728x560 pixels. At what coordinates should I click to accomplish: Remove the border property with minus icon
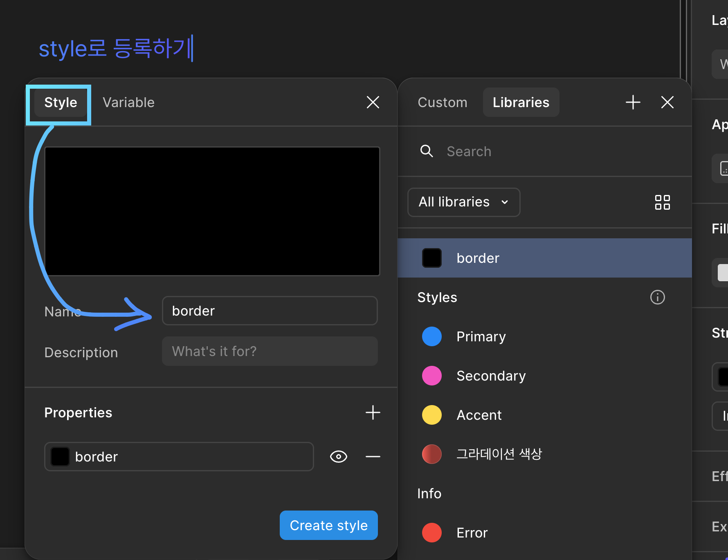373,457
